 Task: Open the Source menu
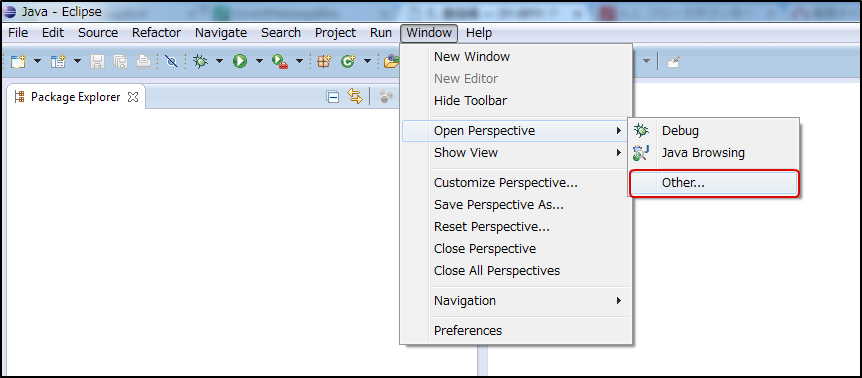[x=98, y=33]
